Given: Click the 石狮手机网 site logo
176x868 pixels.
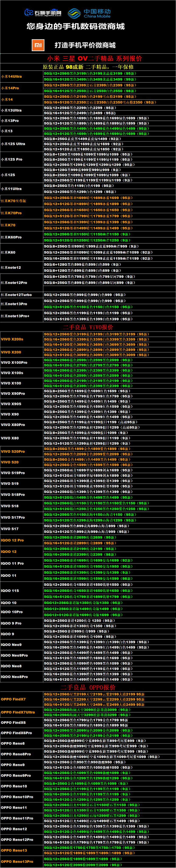Looking at the screenshot, I should coord(43,13).
